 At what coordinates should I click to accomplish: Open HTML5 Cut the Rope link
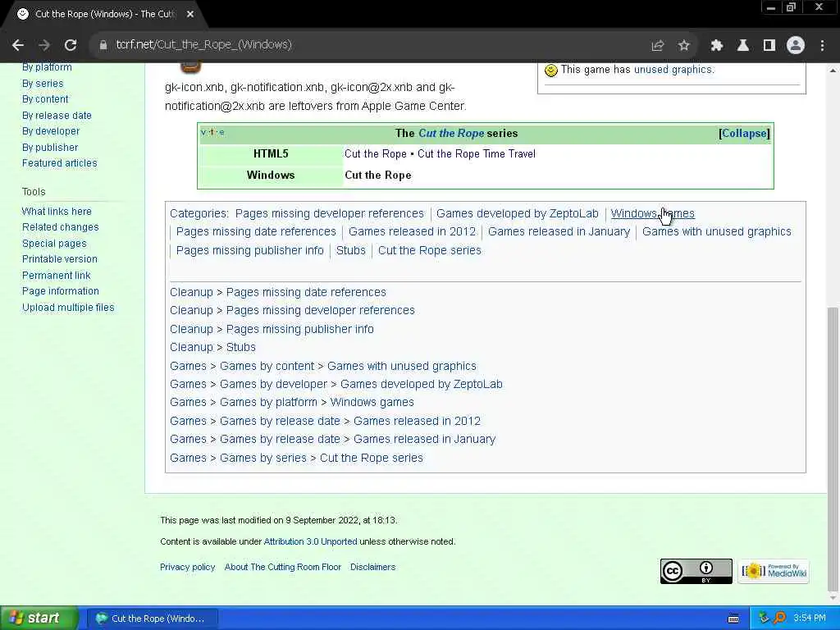pos(376,153)
